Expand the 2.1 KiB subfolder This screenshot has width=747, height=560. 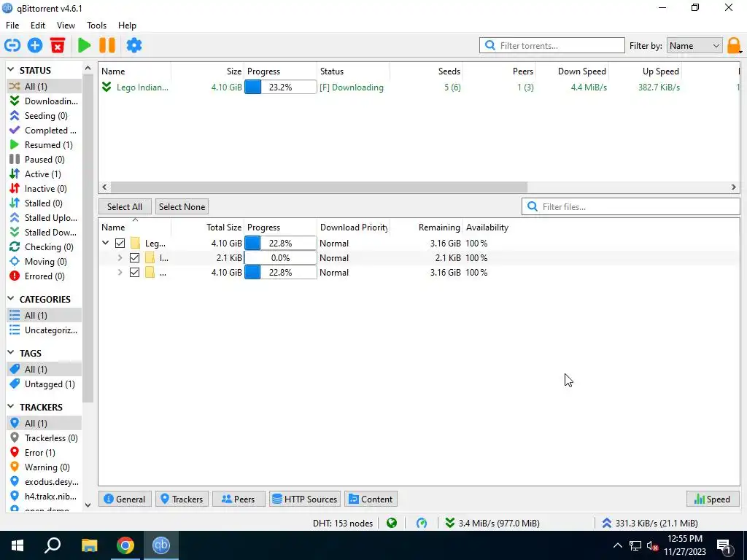pos(120,258)
